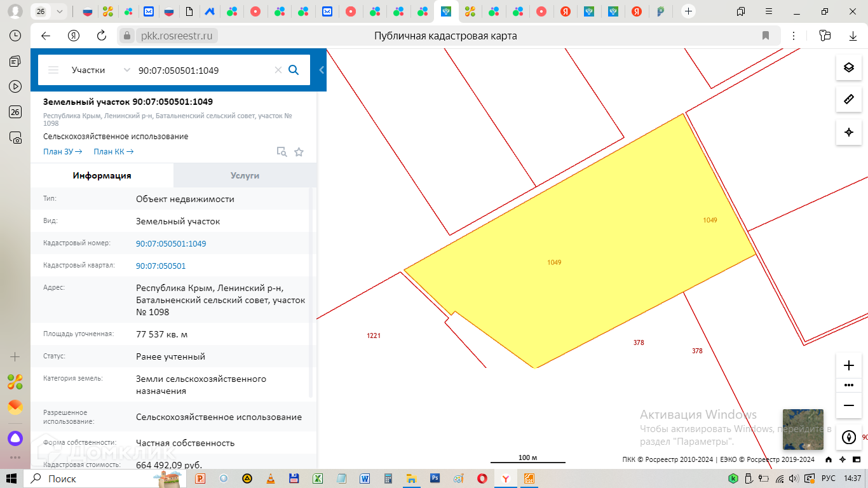Open the map layers panel

click(848, 67)
